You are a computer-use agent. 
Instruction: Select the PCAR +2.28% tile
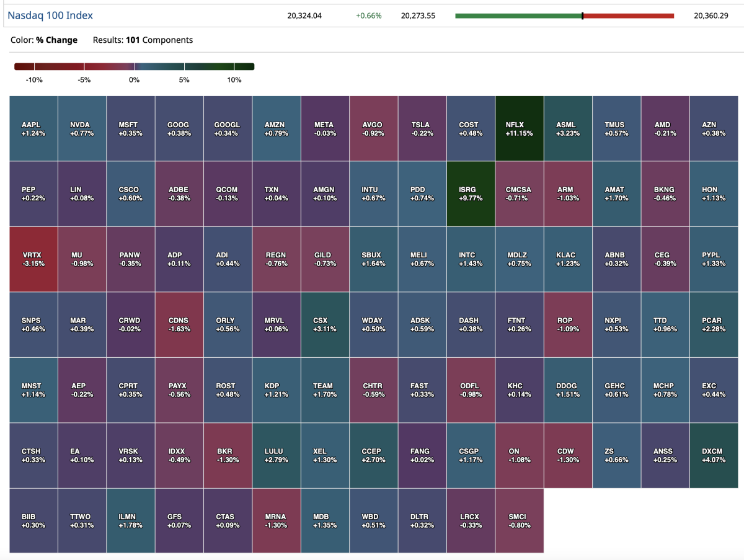(x=714, y=324)
